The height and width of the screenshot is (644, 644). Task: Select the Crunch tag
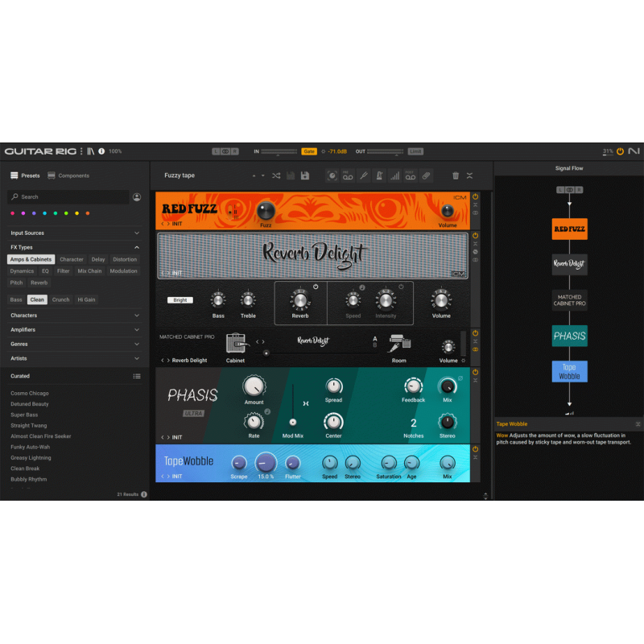61,299
